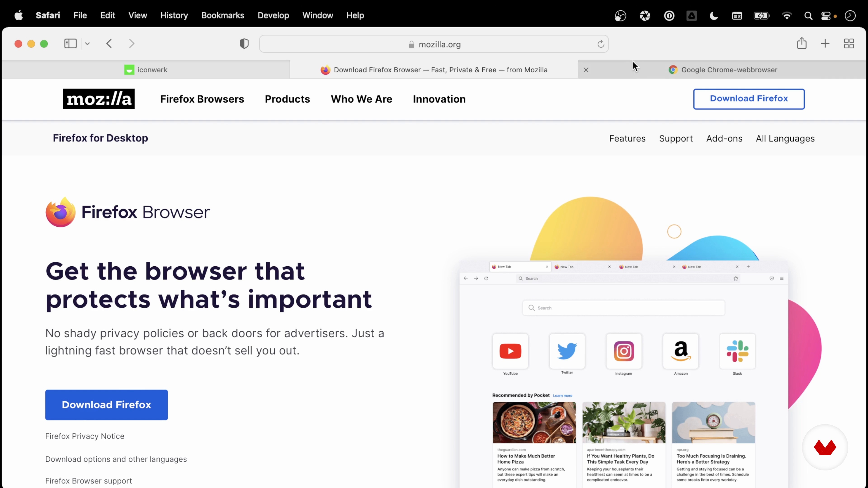Open the Window menu
The image size is (868, 488).
[317, 15]
